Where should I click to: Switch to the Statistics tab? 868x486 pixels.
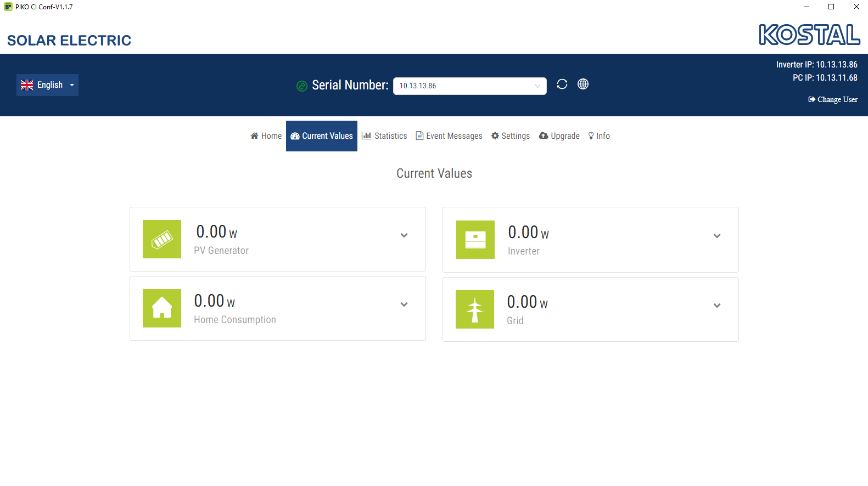384,136
